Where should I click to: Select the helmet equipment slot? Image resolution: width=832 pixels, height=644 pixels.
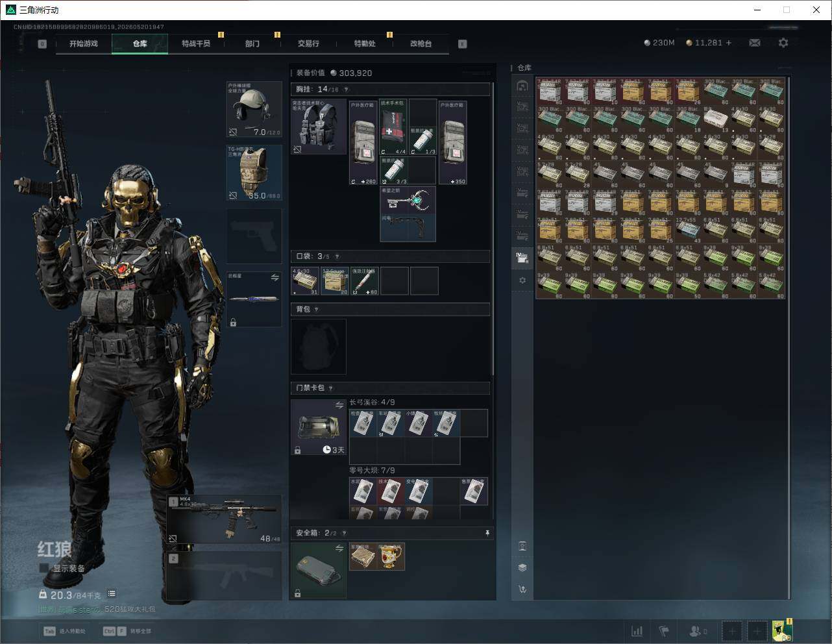coord(254,109)
